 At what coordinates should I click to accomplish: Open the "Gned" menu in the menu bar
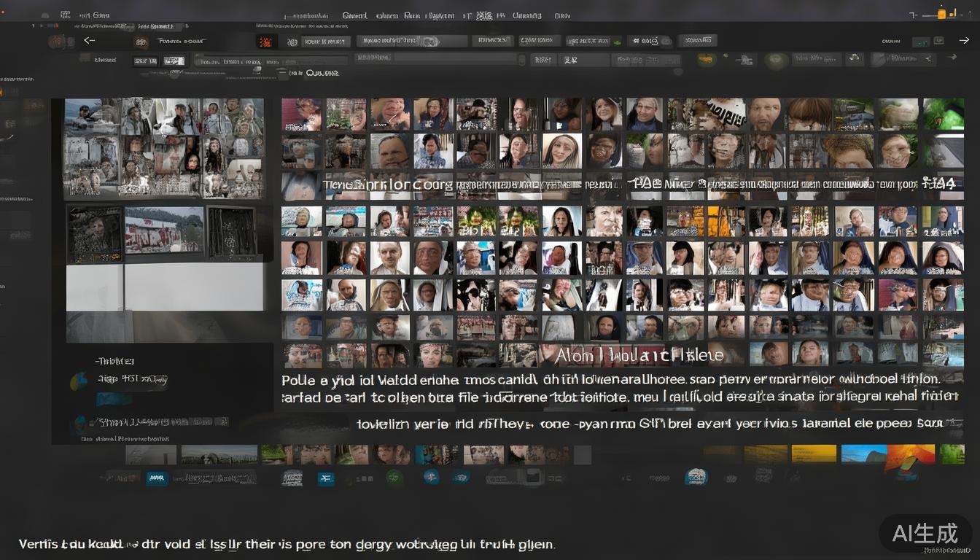click(354, 15)
